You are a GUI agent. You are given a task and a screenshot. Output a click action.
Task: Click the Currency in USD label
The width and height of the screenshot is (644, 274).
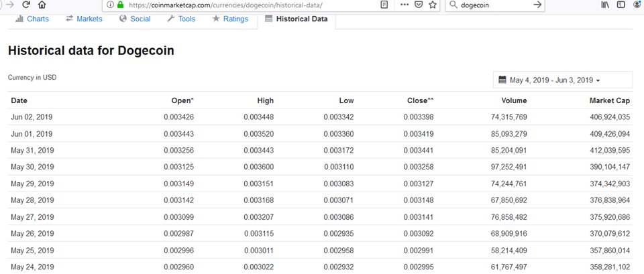(x=32, y=77)
